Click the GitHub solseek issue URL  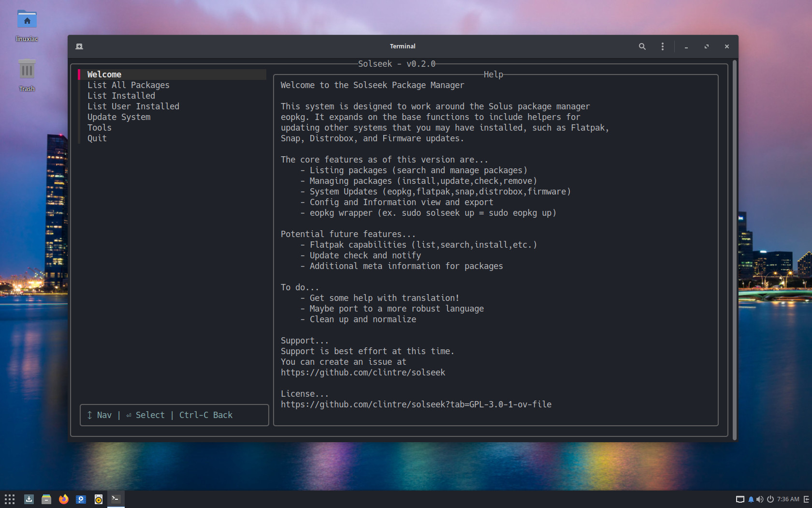(362, 373)
